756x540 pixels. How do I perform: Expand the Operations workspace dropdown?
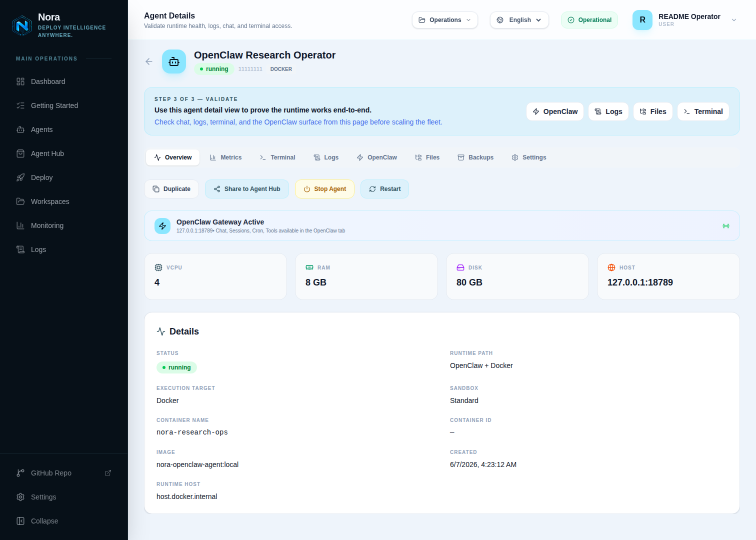(445, 20)
